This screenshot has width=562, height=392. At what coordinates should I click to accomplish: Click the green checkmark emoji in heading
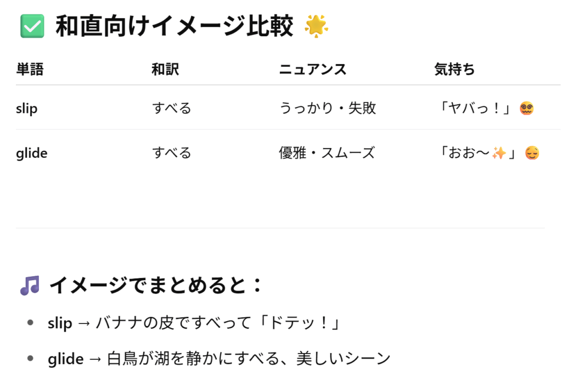(x=32, y=26)
